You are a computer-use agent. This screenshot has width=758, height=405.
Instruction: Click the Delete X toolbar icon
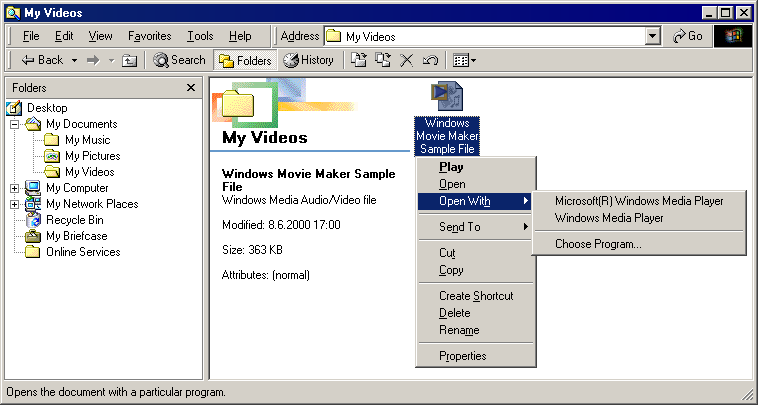pos(407,60)
